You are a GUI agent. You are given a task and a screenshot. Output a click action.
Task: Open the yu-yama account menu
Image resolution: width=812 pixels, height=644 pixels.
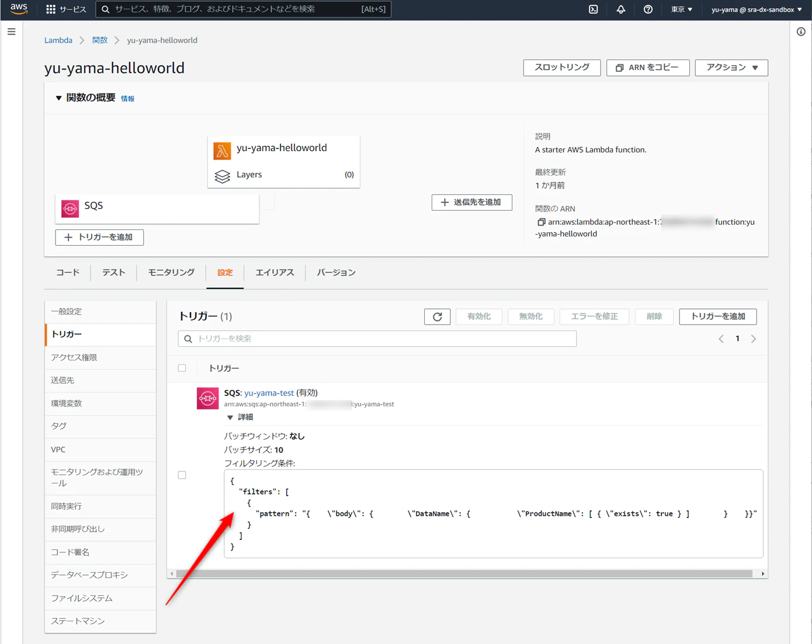click(757, 9)
